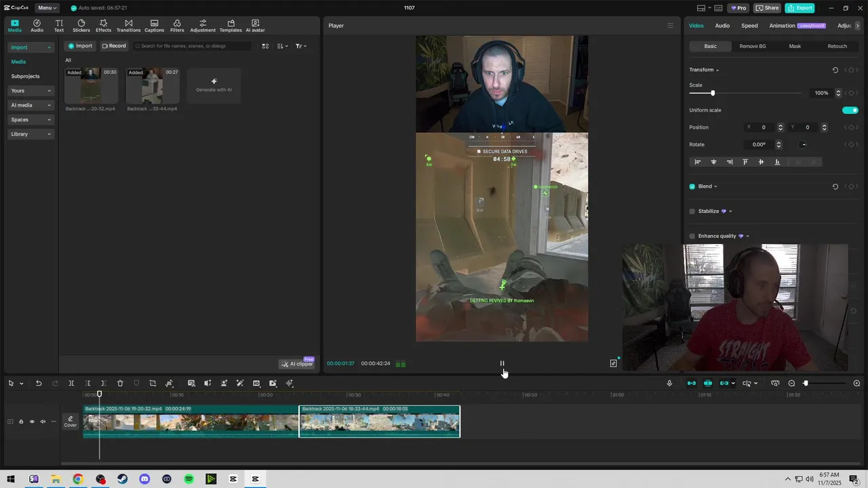The width and height of the screenshot is (868, 488).
Task: Toggle the Uniform scale switch
Action: [850, 110]
